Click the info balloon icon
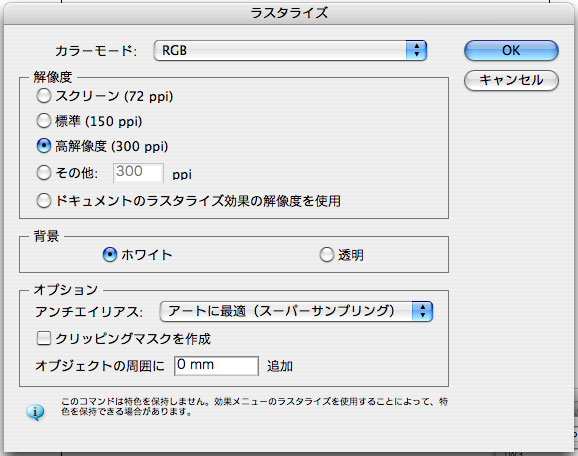The height and width of the screenshot is (456, 578). 35,412
